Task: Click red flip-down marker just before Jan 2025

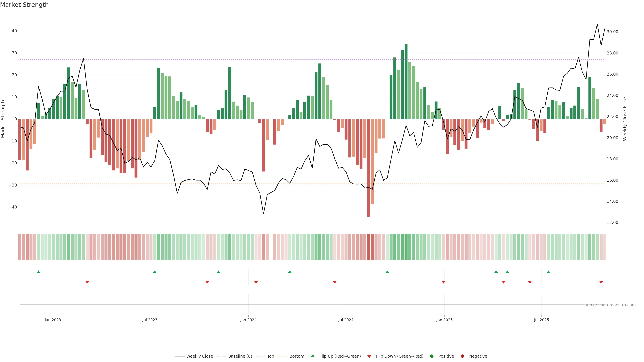Action: pos(443,282)
